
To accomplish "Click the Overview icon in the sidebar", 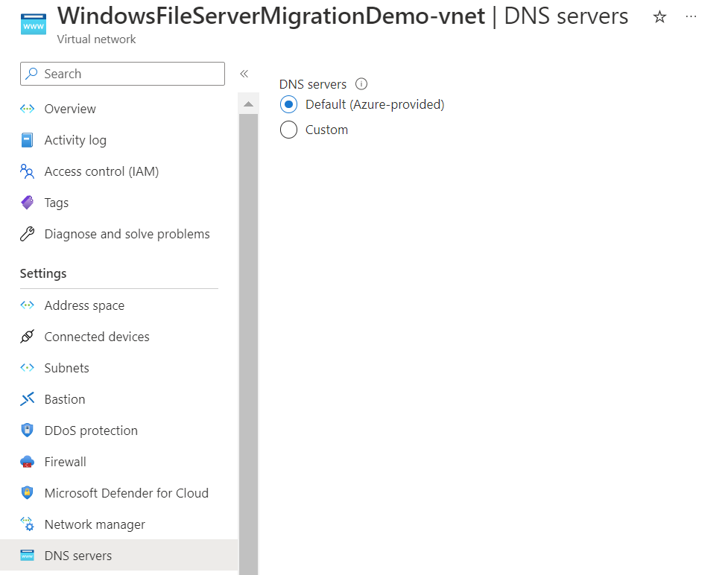I will 27,109.
